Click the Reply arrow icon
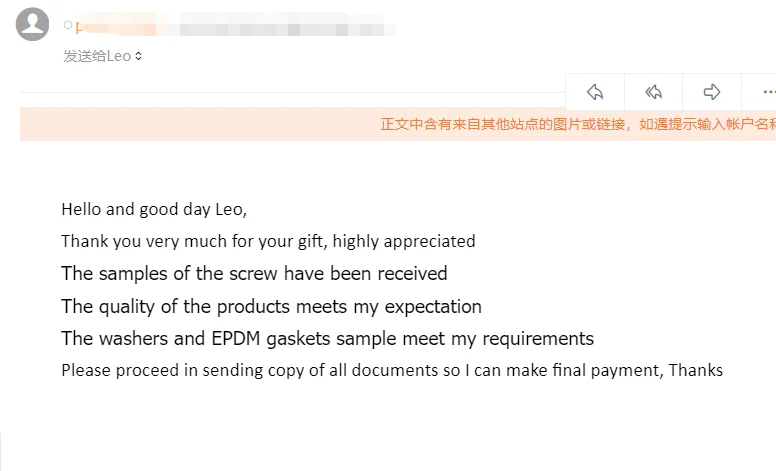Viewport: 776px width, 471px height. (x=595, y=92)
